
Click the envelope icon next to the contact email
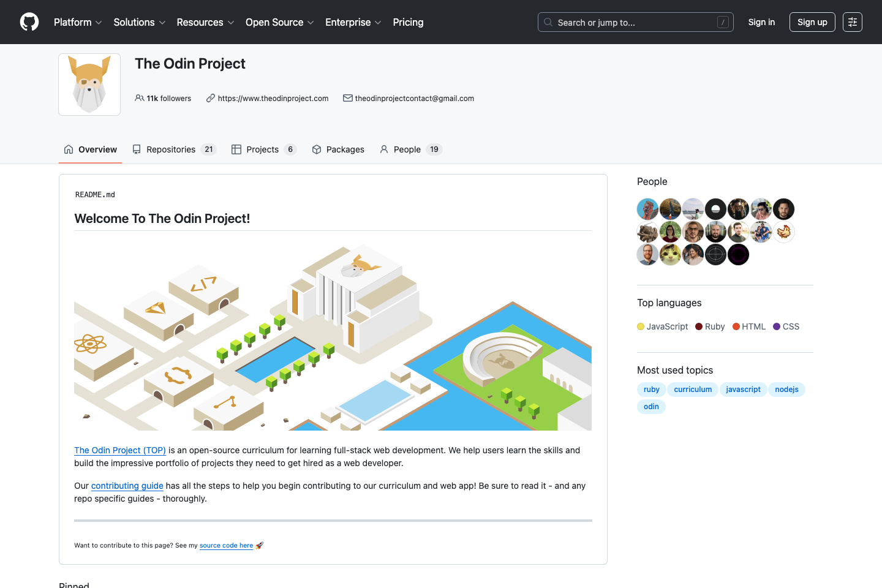pyautogui.click(x=348, y=98)
